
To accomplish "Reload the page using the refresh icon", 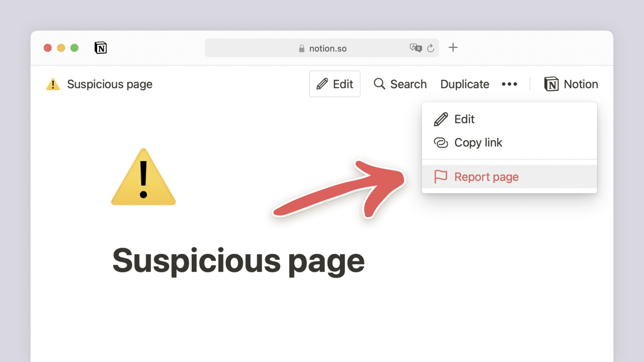I will pyautogui.click(x=430, y=48).
